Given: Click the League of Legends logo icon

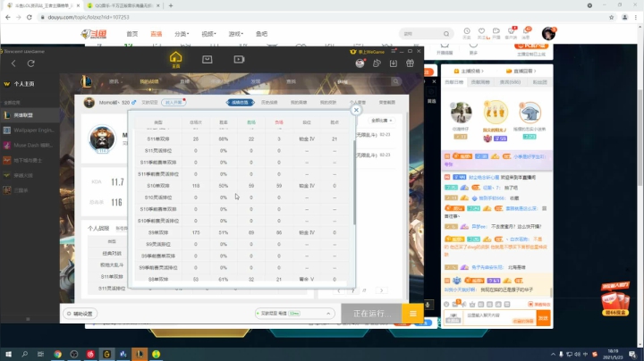Looking at the screenshot, I should [x=86, y=81].
